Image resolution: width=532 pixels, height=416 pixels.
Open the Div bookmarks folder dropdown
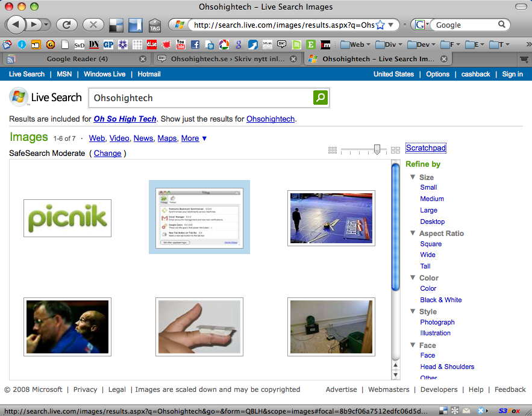(389, 45)
